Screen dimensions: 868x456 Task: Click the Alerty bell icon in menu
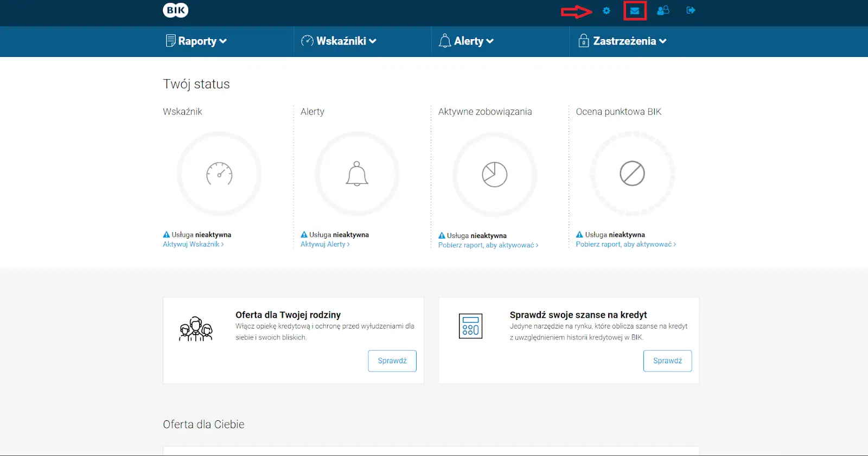tap(445, 41)
